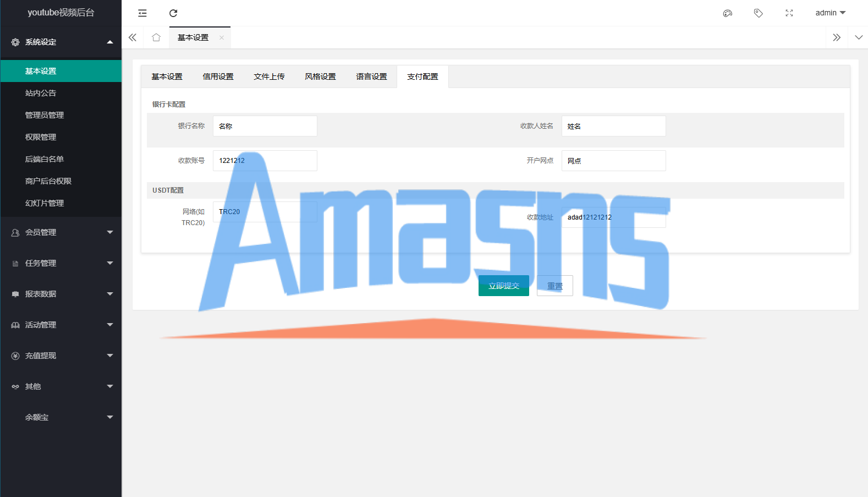Viewport: 868px width, 497px height.
Task: Open 权限管理 in the sidebar
Action: [61, 137]
